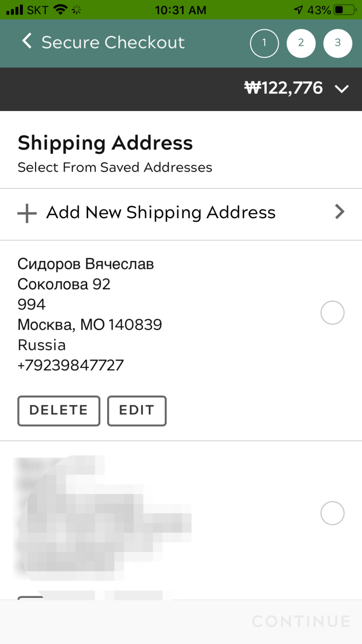Select the Сидоров Вячеслав address radio button

point(332,313)
